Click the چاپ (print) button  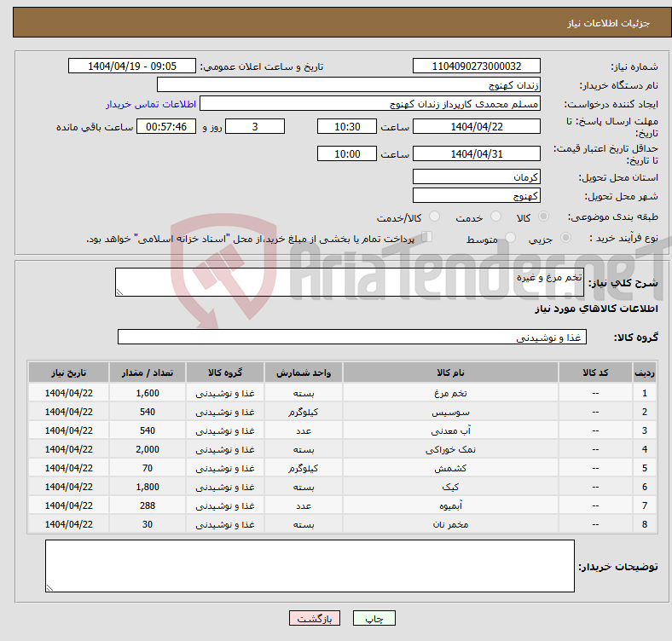[x=374, y=618]
